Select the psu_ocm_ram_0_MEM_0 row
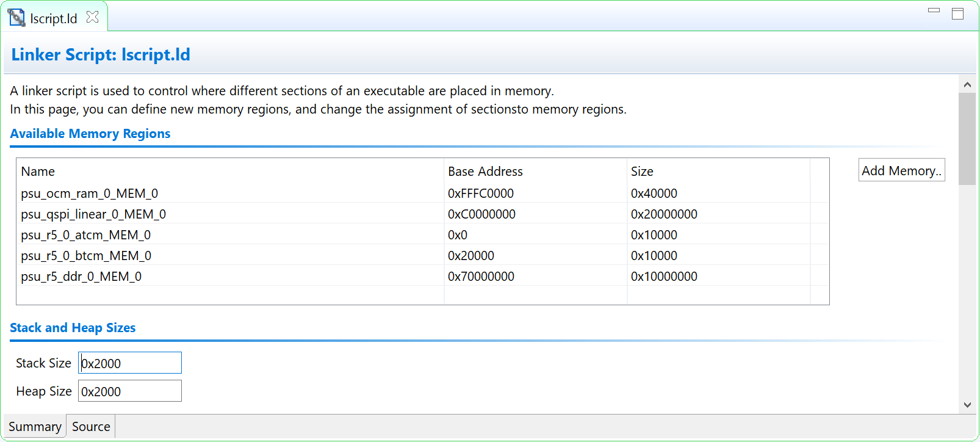Image resolution: width=980 pixels, height=442 pixels. [422, 194]
